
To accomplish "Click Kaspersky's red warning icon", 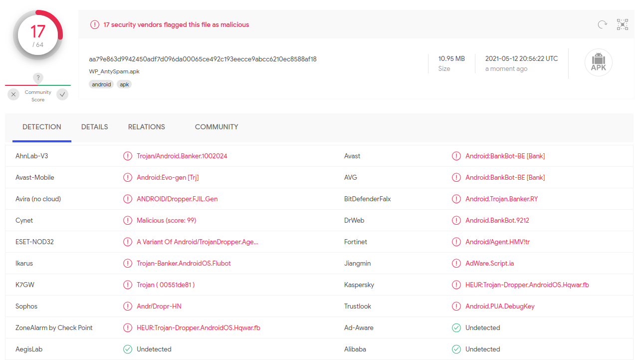I will pyautogui.click(x=456, y=285).
